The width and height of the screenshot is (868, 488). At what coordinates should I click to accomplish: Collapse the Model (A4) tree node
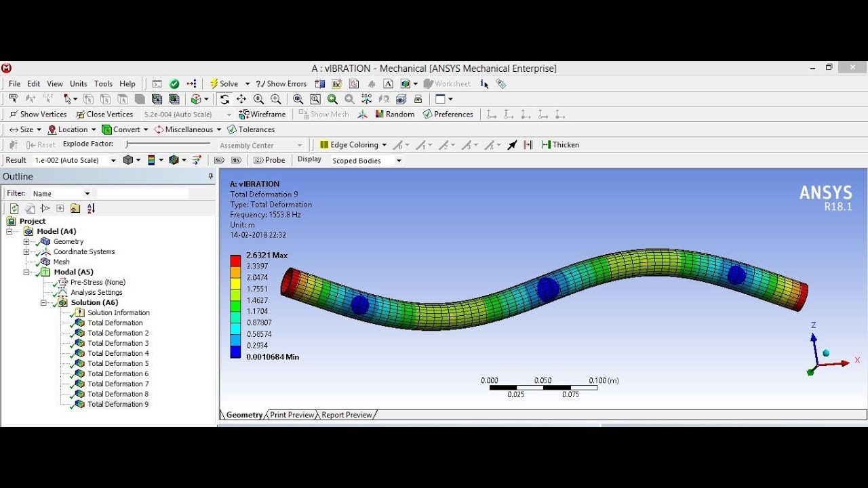[9, 231]
